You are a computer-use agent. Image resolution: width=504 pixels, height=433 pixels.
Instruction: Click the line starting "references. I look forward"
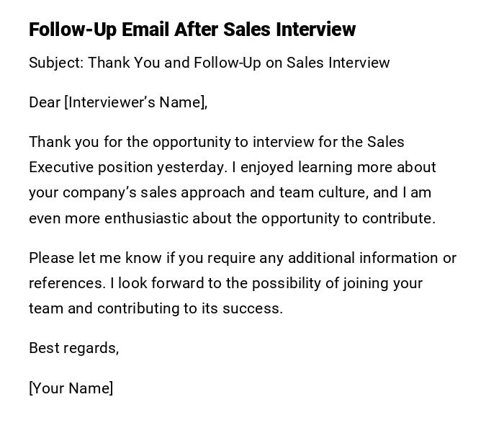(x=225, y=283)
